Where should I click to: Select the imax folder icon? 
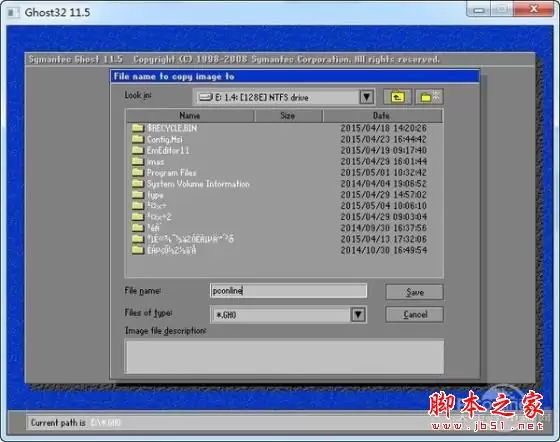click(138, 161)
